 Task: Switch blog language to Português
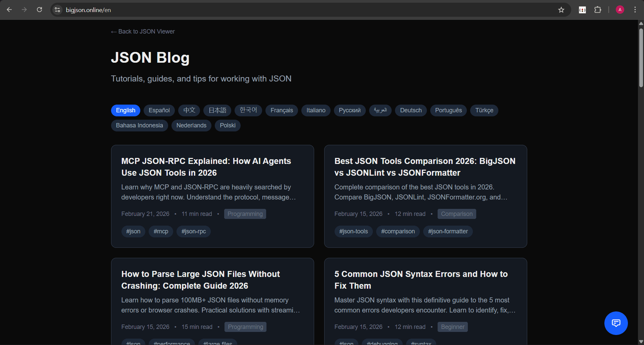click(x=448, y=110)
